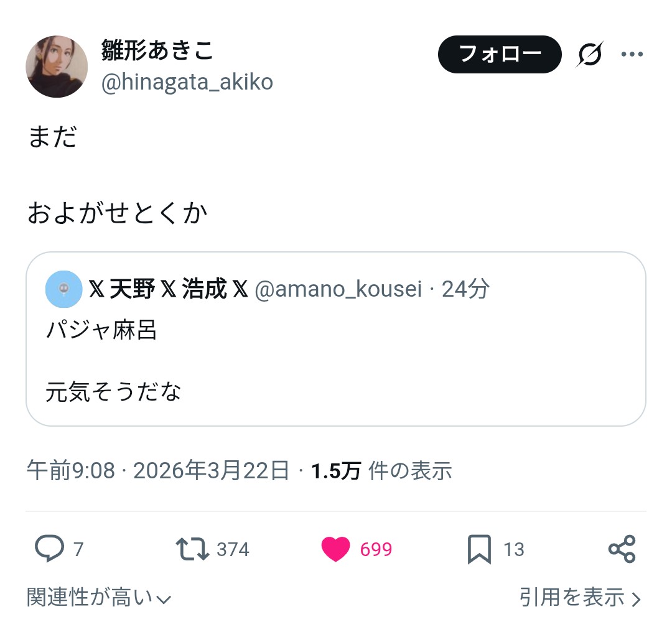Expand the 関連性が高い sort dropdown

tap(98, 598)
